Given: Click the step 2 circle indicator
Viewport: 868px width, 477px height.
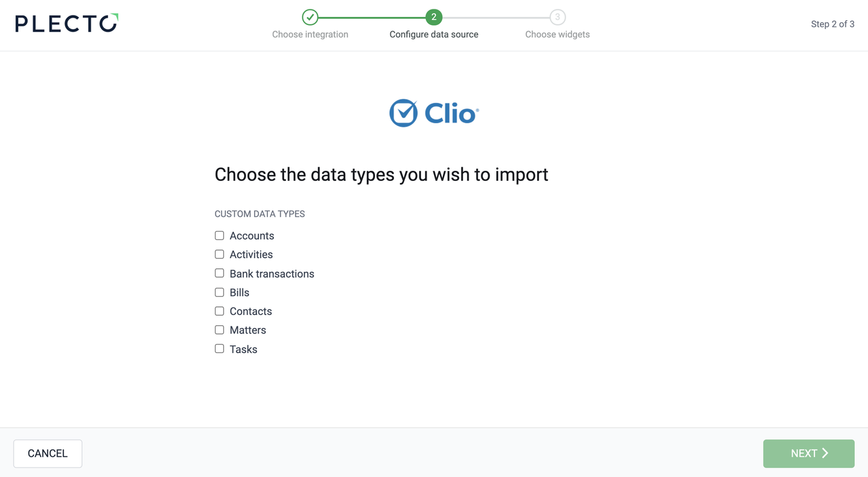Looking at the screenshot, I should 433,17.
